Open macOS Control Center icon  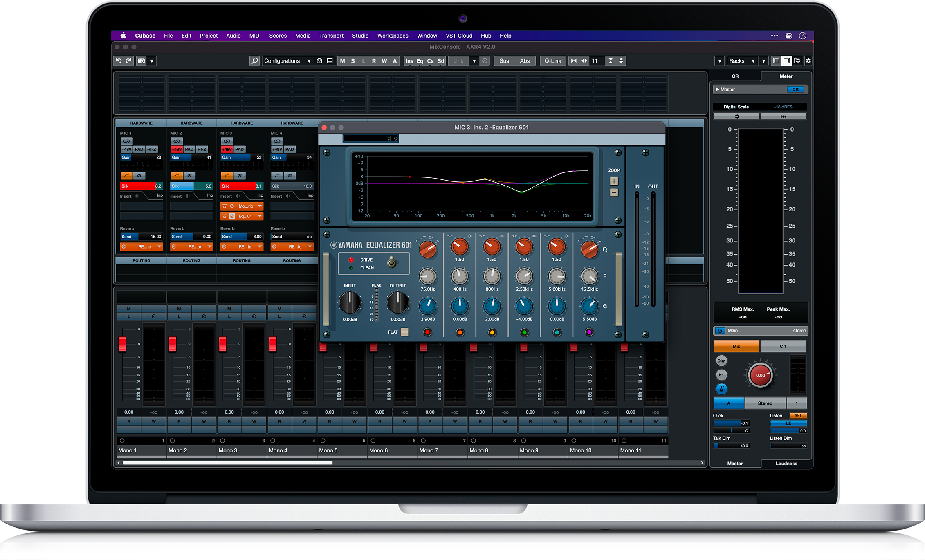coord(789,36)
